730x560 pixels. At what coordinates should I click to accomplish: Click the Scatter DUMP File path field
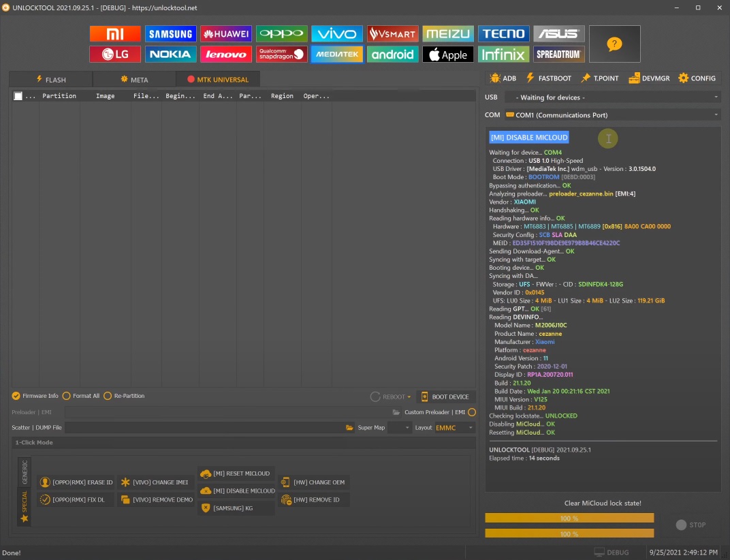coord(204,428)
